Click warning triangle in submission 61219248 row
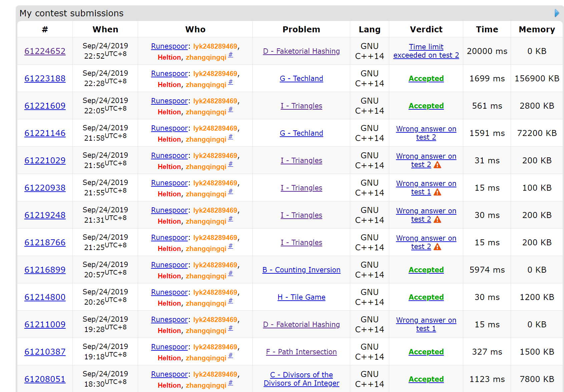 [437, 219]
